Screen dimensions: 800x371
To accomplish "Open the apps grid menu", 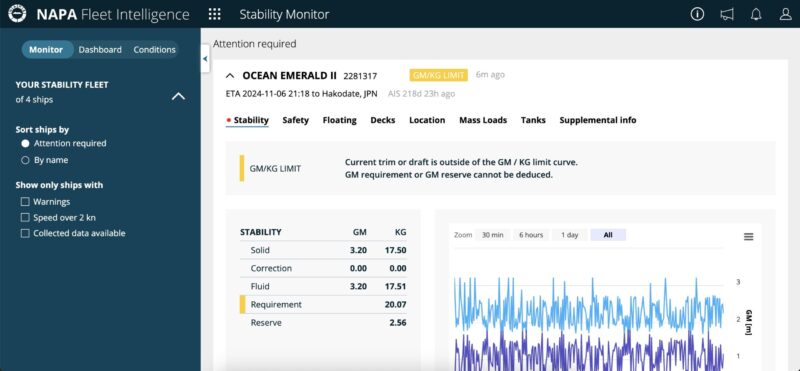I will tap(215, 14).
